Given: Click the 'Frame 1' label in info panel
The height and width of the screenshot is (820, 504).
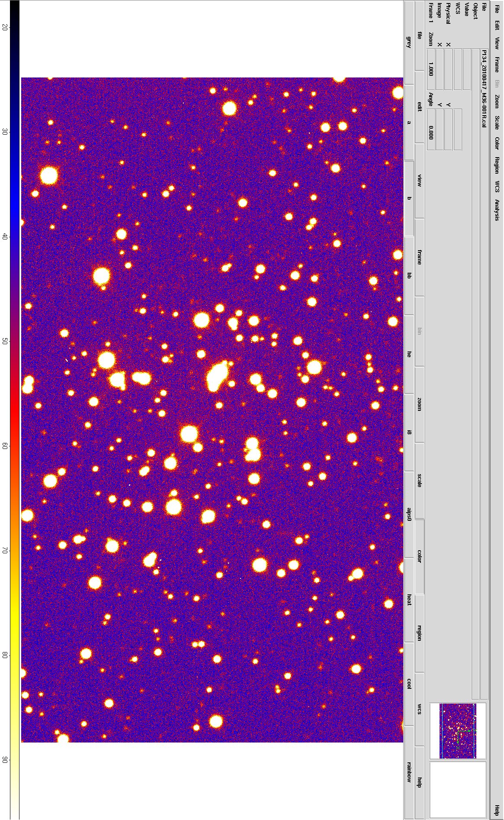Looking at the screenshot, I should point(431,12).
